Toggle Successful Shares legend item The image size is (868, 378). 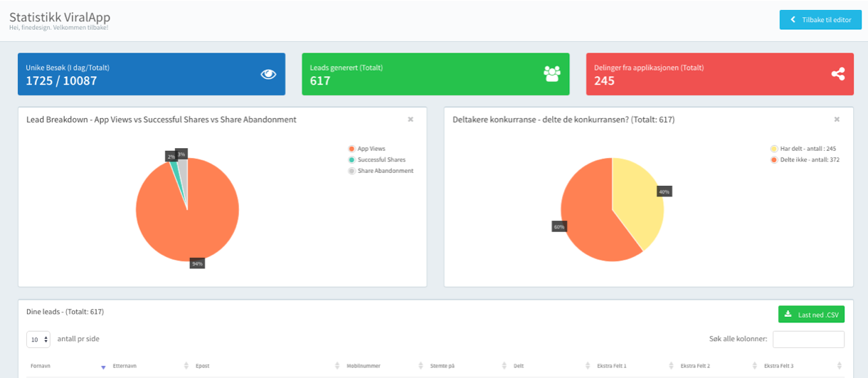376,159
